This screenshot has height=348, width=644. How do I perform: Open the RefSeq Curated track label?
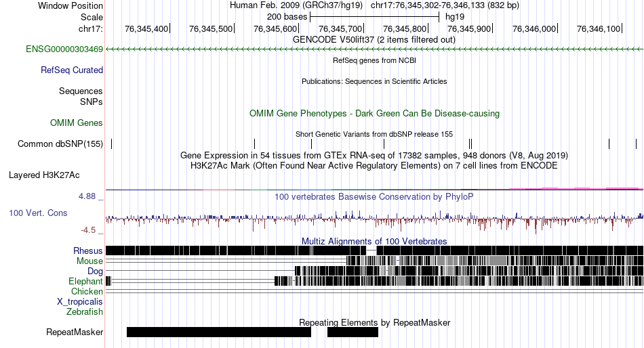72,70
